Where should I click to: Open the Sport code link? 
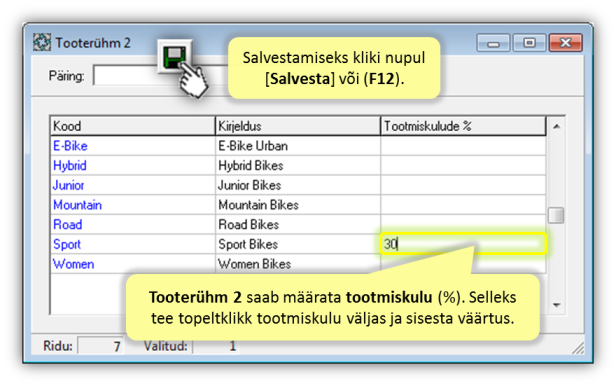[67, 244]
